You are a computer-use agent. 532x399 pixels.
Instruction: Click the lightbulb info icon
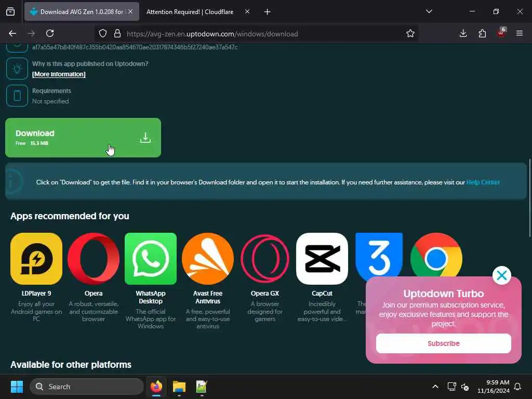click(x=17, y=69)
